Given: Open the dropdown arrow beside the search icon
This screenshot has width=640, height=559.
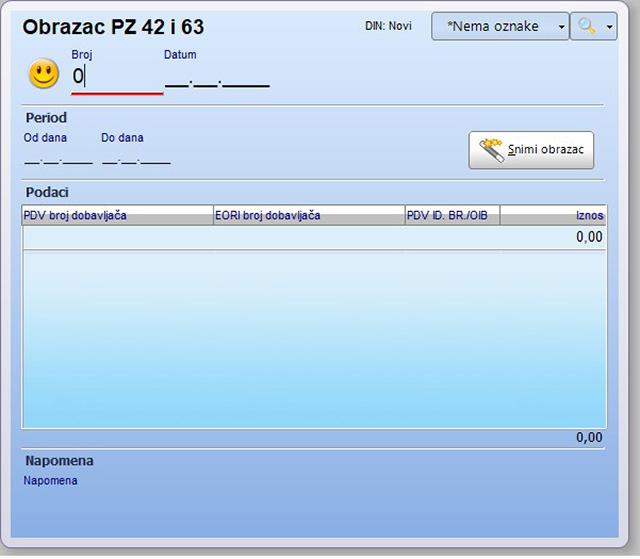Looking at the screenshot, I should click(x=609, y=27).
